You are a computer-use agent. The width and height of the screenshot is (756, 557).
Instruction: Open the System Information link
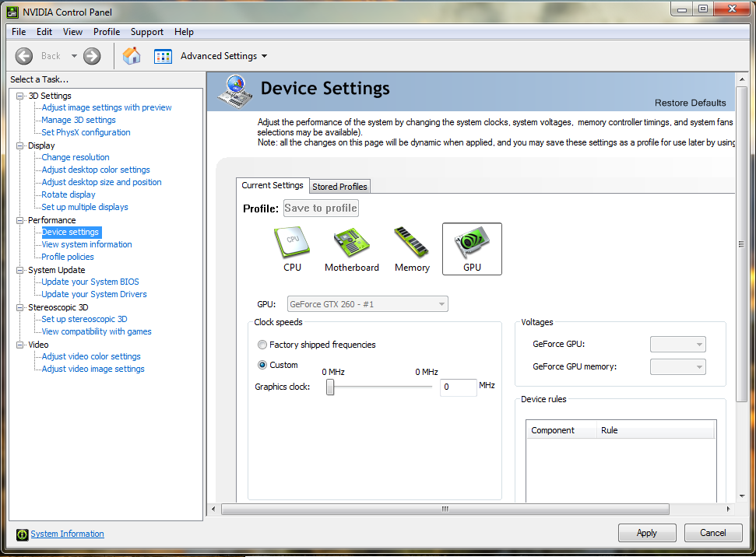[67, 534]
